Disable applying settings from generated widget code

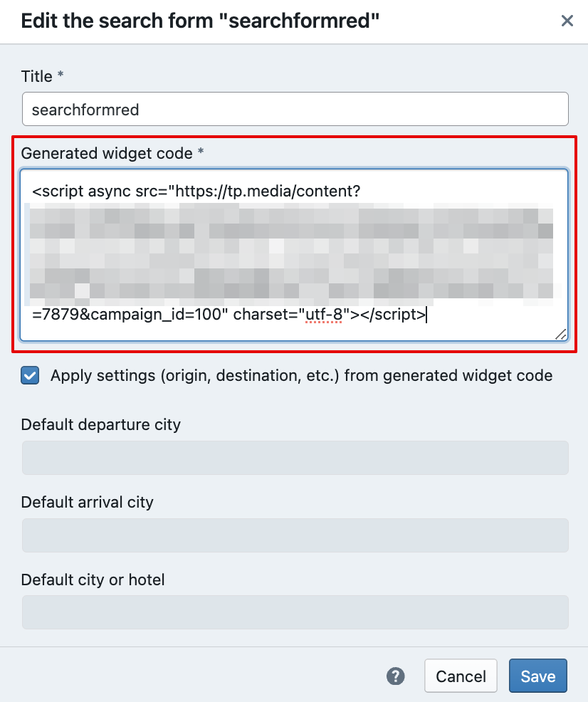[x=29, y=375]
